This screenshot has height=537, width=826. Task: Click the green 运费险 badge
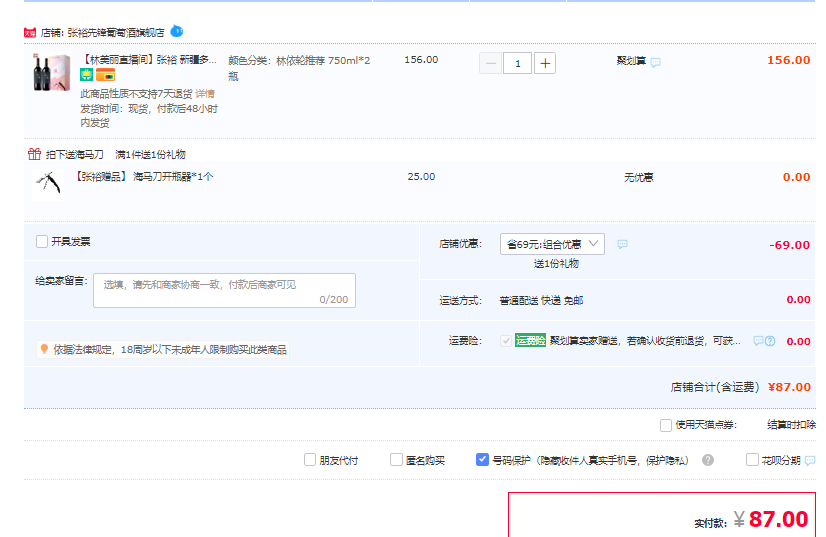pyautogui.click(x=530, y=340)
